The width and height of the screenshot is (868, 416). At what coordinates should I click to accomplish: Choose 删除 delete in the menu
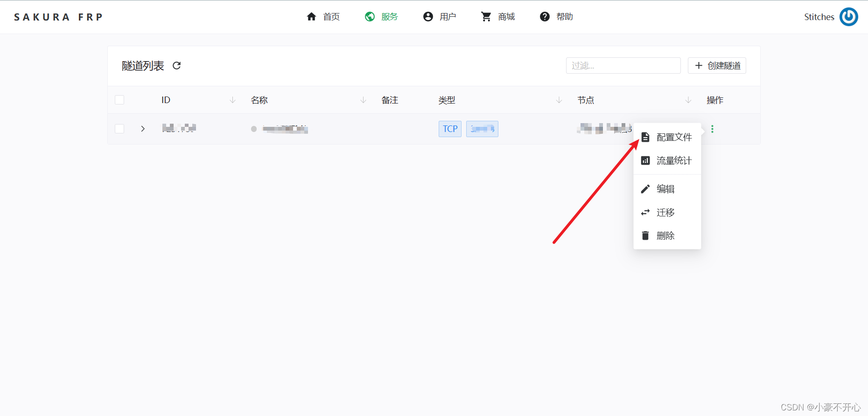pyautogui.click(x=667, y=236)
